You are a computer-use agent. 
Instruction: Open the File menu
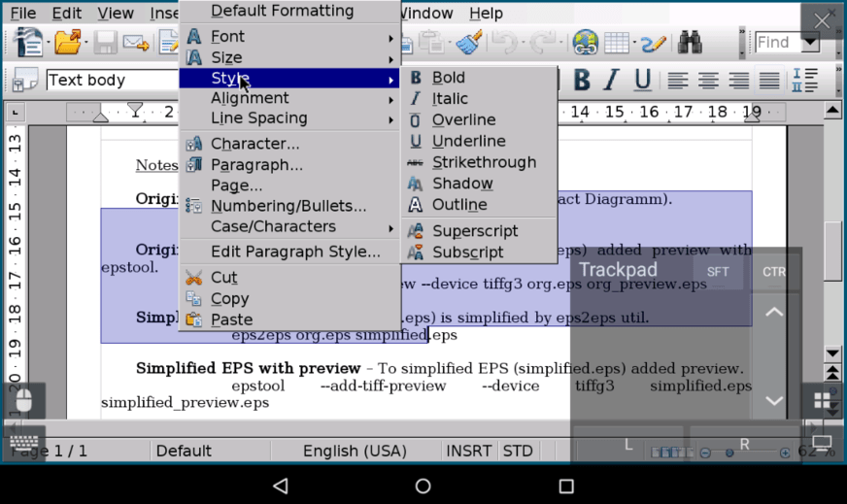[x=23, y=13]
